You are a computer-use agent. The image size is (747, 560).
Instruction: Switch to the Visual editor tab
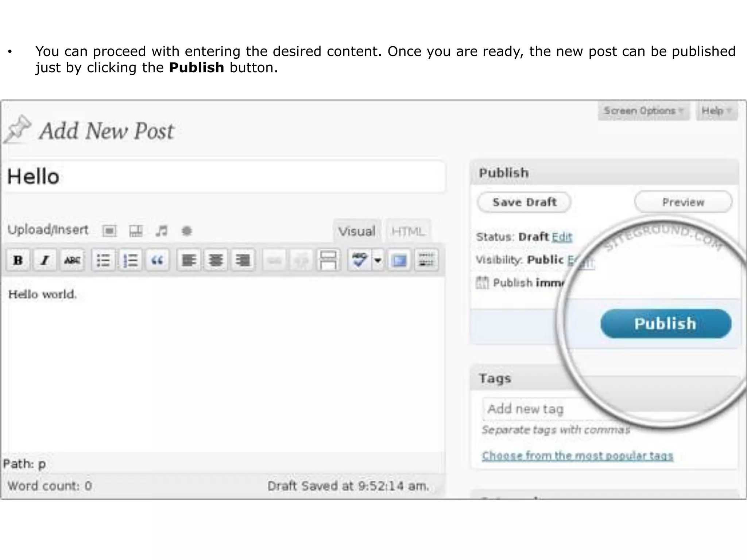pyautogui.click(x=357, y=231)
